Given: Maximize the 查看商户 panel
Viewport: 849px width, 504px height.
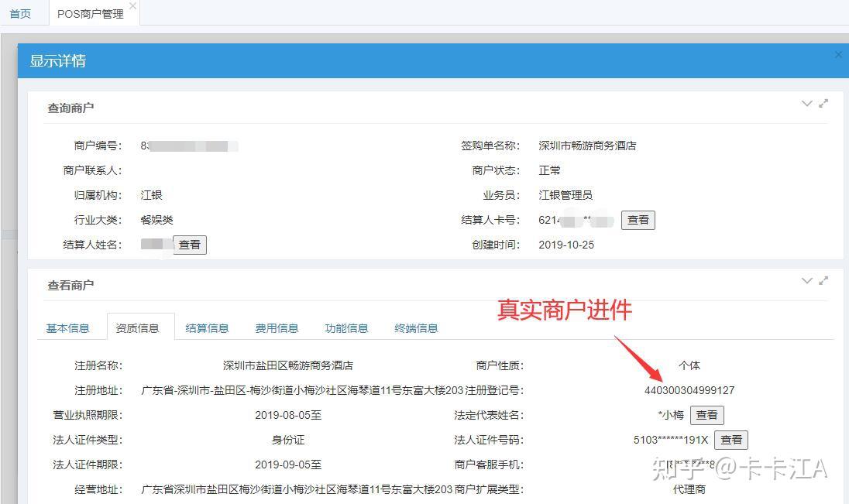Looking at the screenshot, I should pos(823,280).
